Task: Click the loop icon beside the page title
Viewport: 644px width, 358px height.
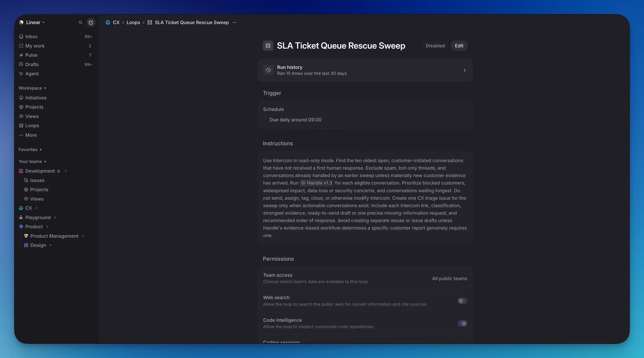Action: point(268,46)
